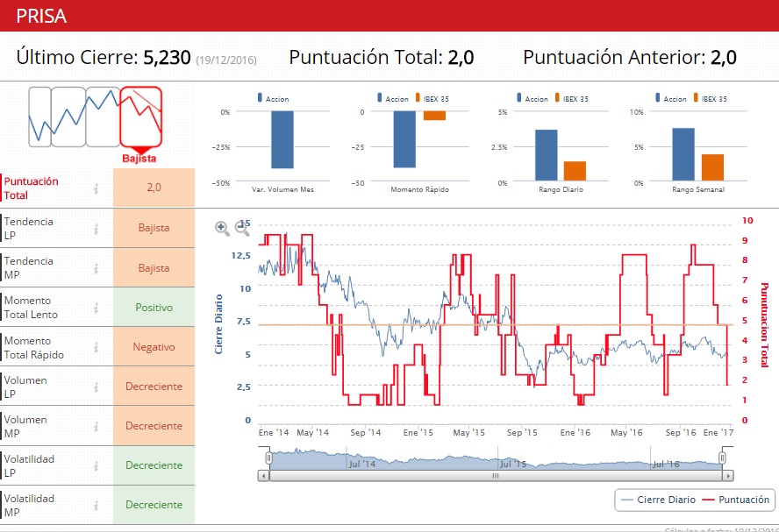
Task: Click the zoom in magnifier icon
Action: (222, 228)
